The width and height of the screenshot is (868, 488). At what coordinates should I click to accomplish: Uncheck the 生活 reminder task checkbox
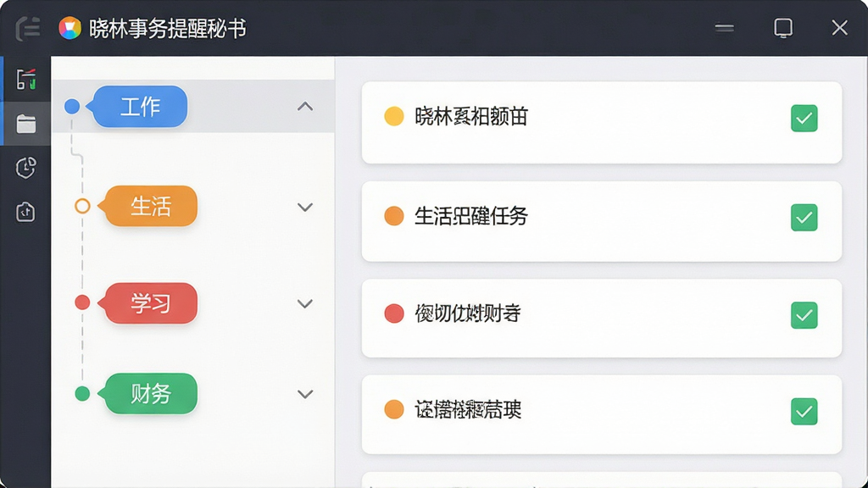coord(804,218)
